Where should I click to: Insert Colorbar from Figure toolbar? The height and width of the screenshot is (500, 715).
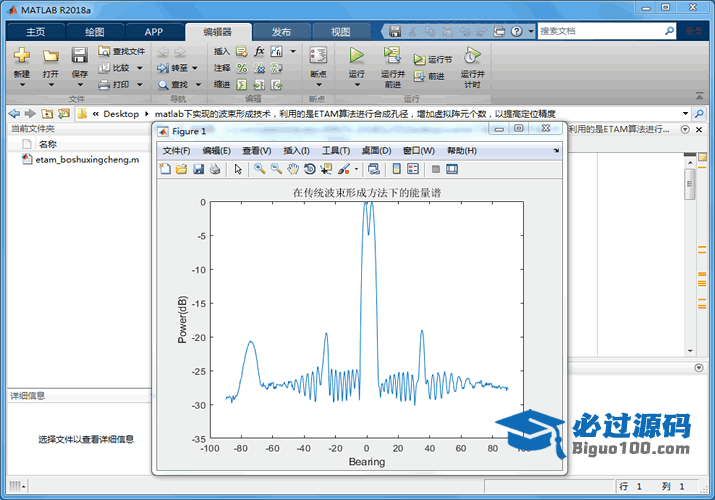coord(397,169)
